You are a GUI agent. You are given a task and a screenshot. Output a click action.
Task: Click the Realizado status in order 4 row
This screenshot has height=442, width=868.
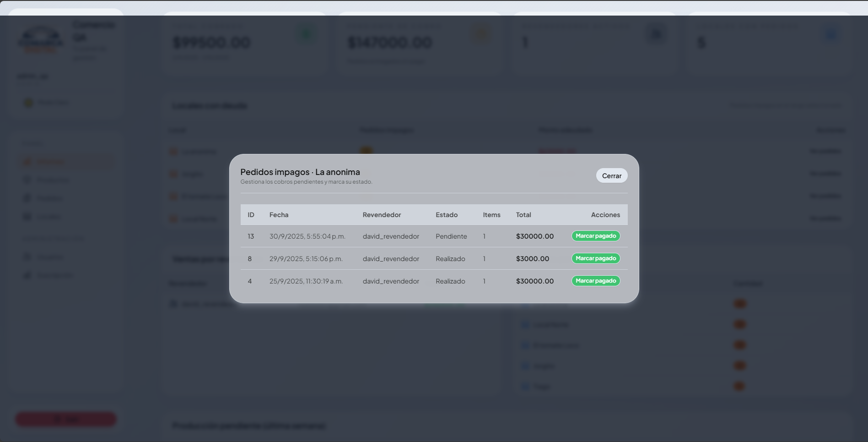coord(450,281)
